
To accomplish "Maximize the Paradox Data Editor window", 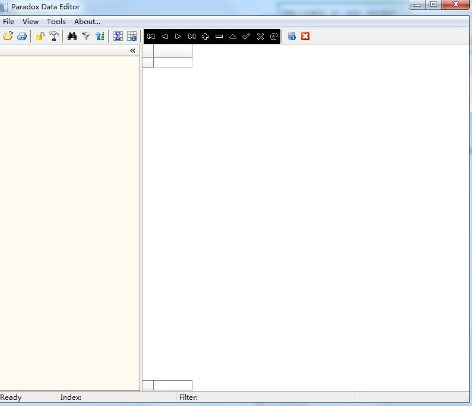I will coord(434,5).
